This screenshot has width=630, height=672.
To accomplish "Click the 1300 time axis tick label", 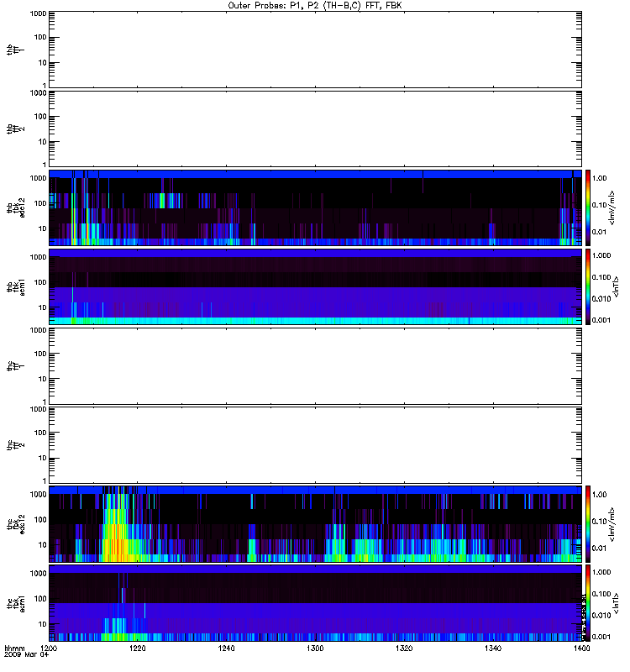I will [x=315, y=648].
